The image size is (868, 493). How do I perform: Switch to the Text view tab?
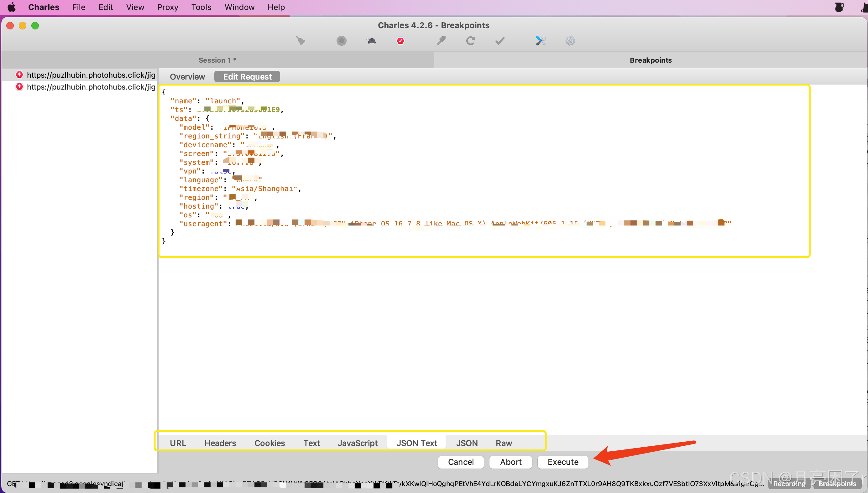[x=311, y=443]
